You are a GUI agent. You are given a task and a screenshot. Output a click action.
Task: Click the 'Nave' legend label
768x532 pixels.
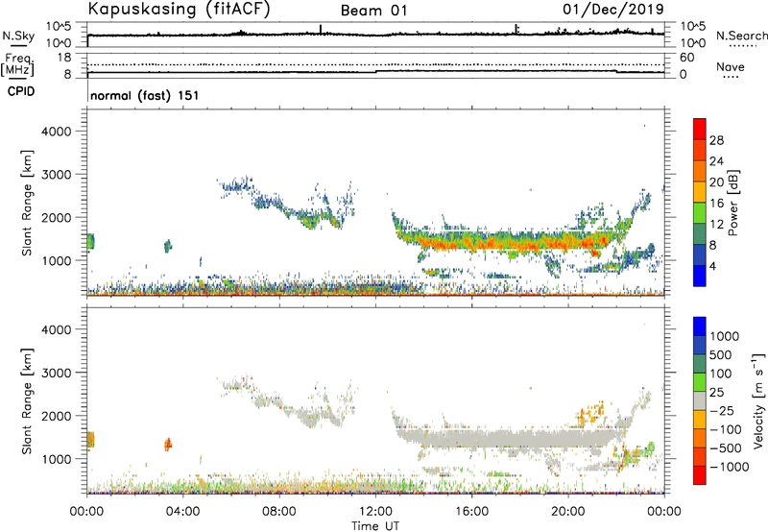click(x=731, y=67)
